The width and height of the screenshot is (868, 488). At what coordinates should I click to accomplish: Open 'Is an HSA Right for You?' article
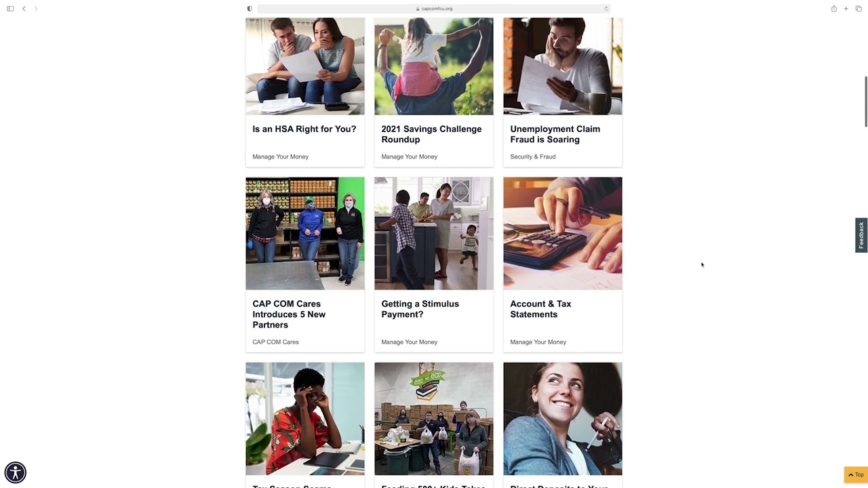[304, 129]
